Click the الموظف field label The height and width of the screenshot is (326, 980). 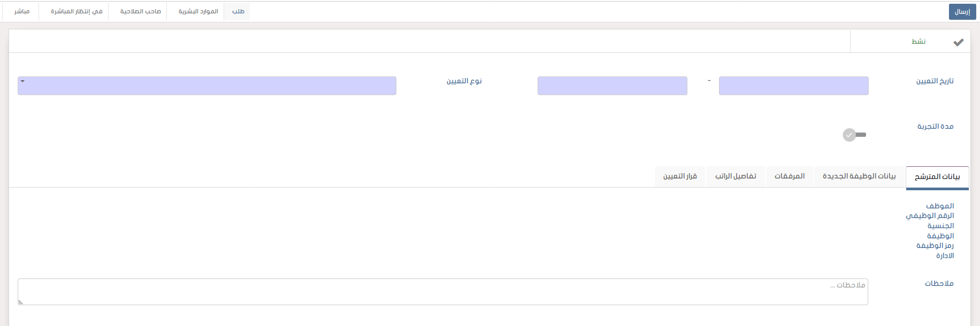[939, 206]
